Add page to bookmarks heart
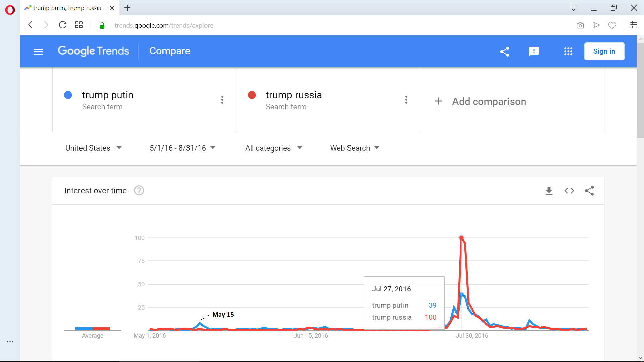The image size is (644, 362). point(612,25)
